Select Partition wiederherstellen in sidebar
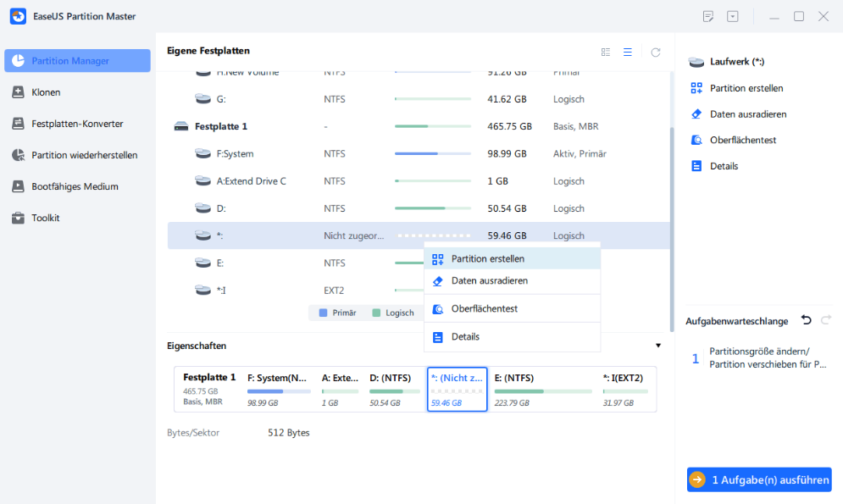Screen dimensions: 843x504 pos(84,155)
